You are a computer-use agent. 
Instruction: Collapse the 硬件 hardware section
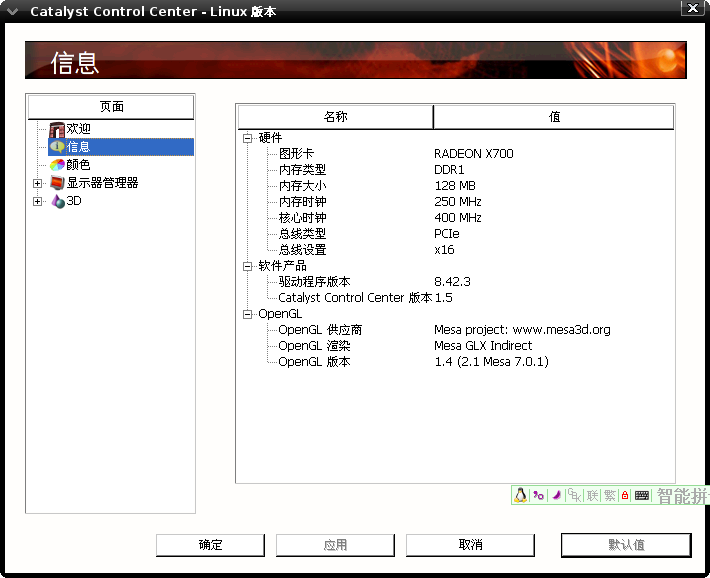coord(247,138)
